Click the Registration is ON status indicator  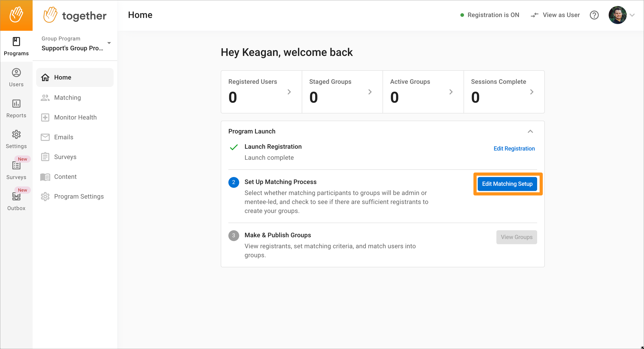[x=490, y=15]
